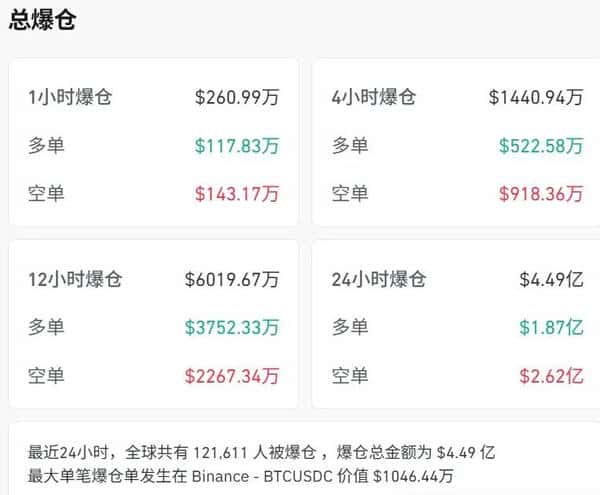Click the green $1.87亿 long value
This screenshot has height=495, width=600.
555,327
